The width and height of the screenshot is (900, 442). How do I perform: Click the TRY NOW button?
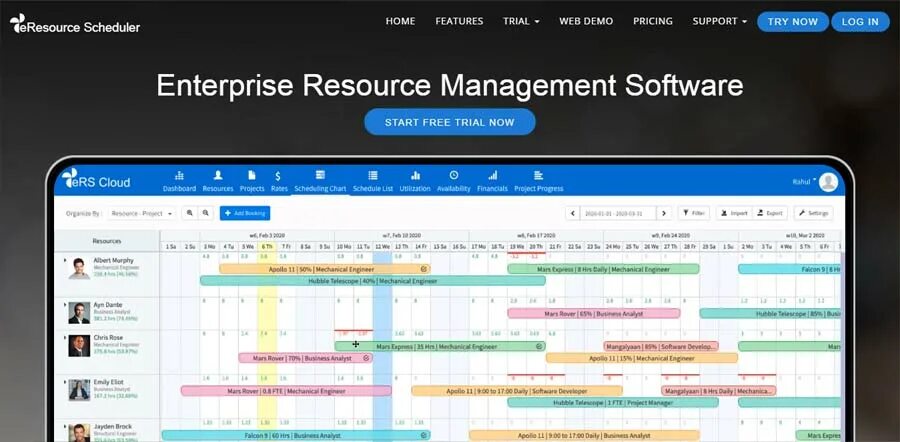tap(793, 22)
